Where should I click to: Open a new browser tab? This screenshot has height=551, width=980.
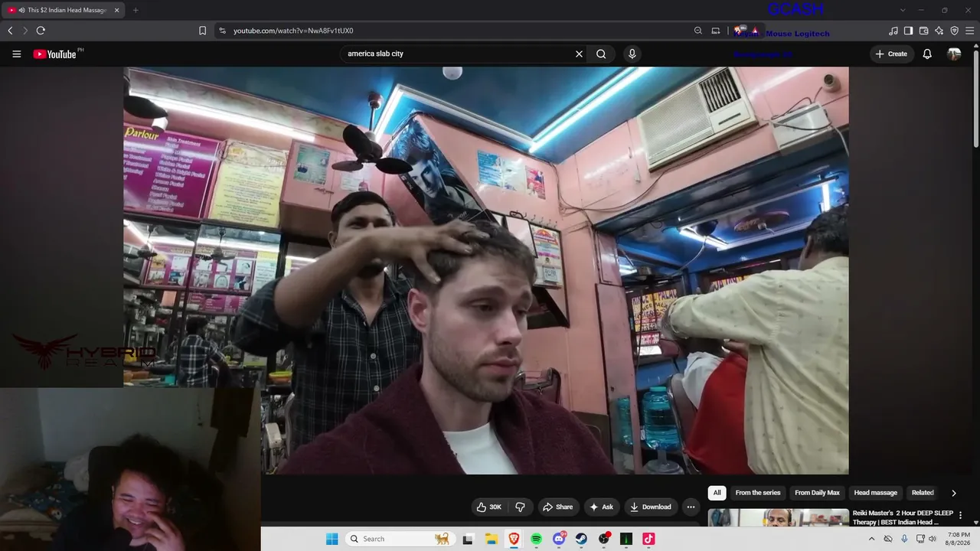136,10
